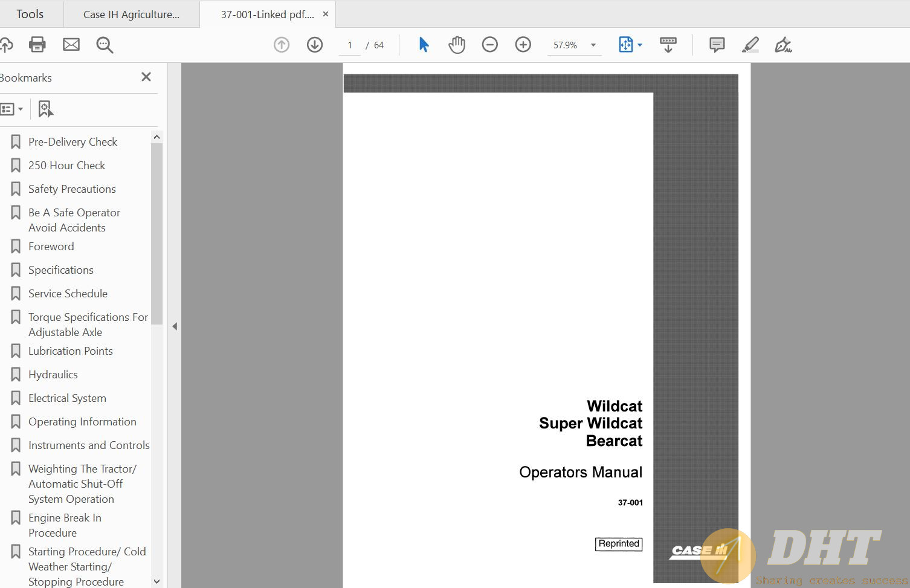
Task: Open Weighting The Tractor bookmark
Action: [x=82, y=484]
